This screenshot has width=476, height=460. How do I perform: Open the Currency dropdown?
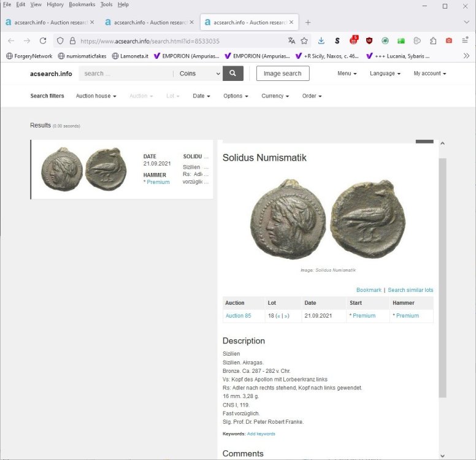click(x=275, y=96)
